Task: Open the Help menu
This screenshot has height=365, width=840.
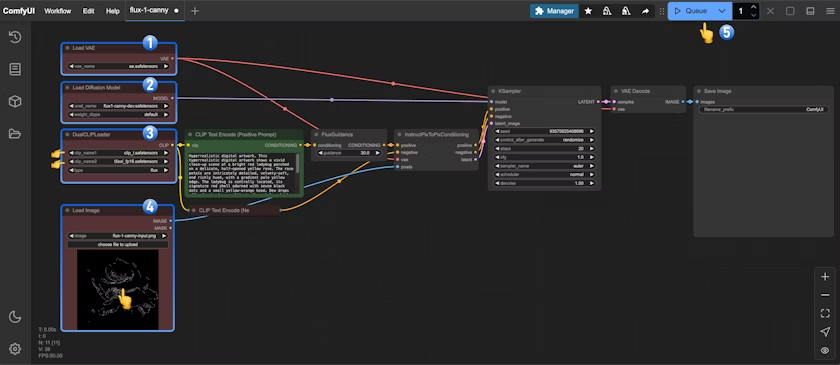Action: pyautogui.click(x=112, y=11)
